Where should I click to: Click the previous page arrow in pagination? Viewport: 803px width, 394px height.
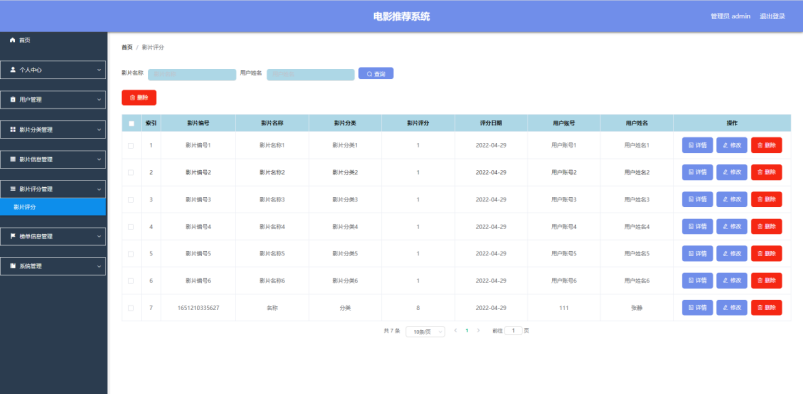click(x=455, y=330)
